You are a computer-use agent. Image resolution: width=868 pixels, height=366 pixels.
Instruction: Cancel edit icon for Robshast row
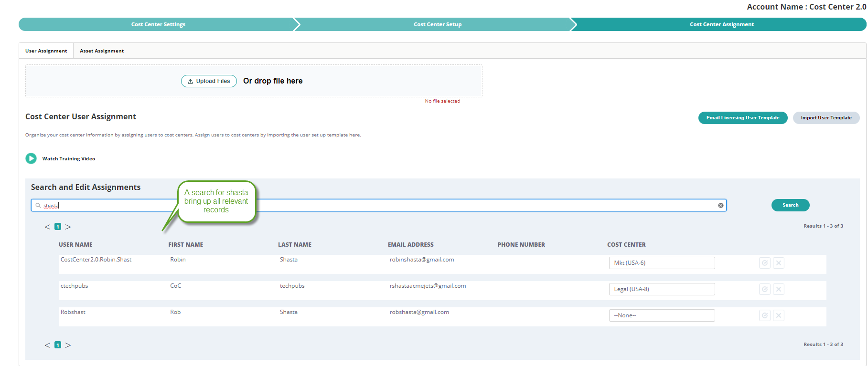point(779,315)
